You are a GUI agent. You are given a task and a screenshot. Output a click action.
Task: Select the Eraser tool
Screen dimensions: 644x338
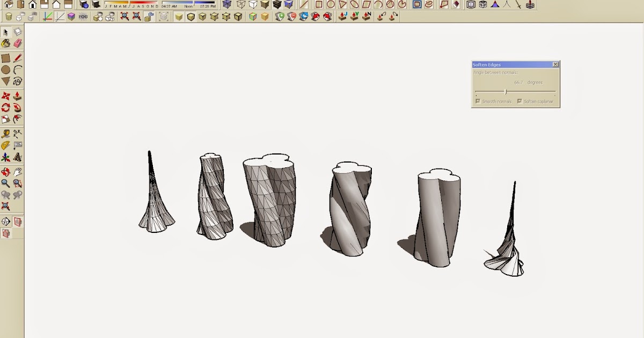click(17, 43)
